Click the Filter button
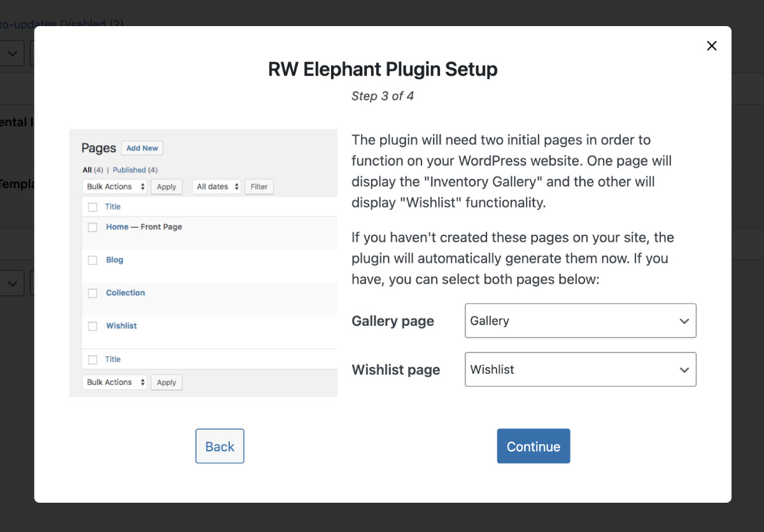The height and width of the screenshot is (532, 764). click(x=259, y=186)
